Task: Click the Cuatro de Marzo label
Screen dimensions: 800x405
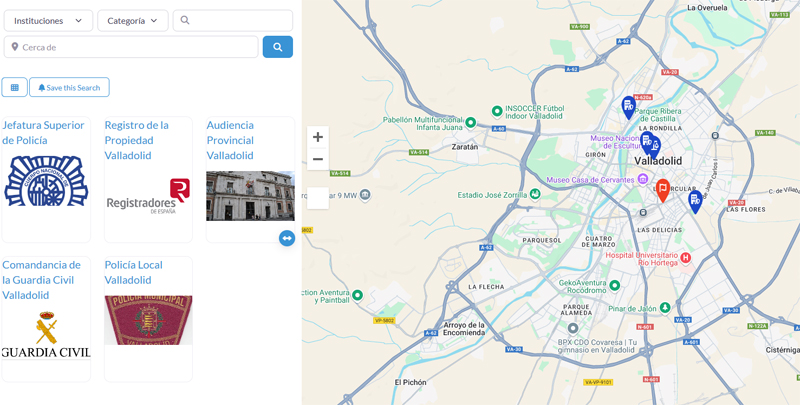Action: [x=599, y=242]
